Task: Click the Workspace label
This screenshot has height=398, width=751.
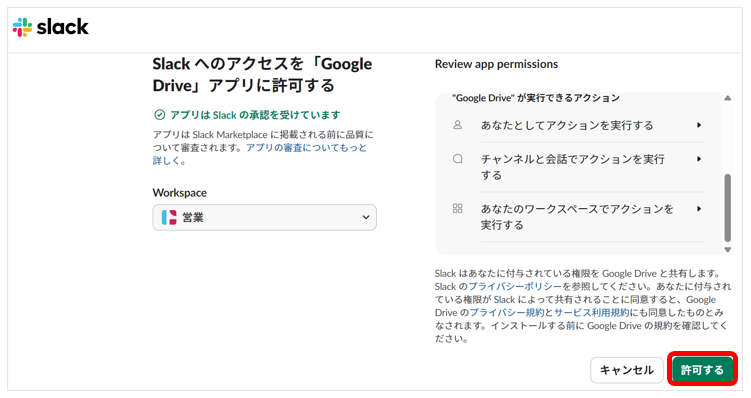Action: point(180,193)
